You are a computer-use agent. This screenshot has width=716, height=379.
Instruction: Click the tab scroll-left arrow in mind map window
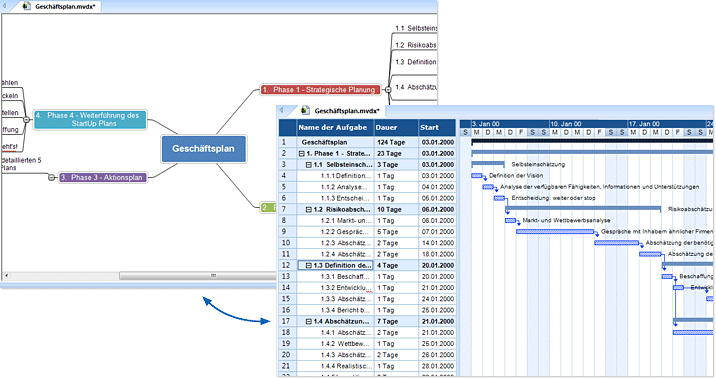(x=5, y=6)
